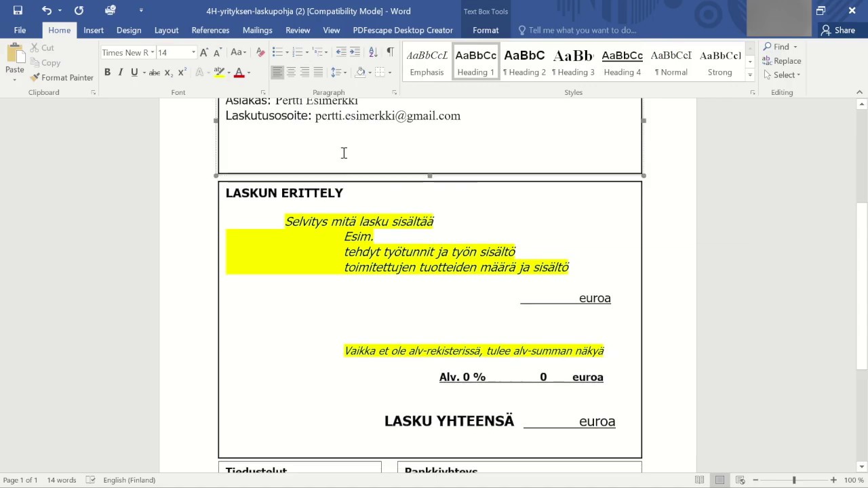The width and height of the screenshot is (868, 488).
Task: Open the Layout tab
Action: coord(166,30)
